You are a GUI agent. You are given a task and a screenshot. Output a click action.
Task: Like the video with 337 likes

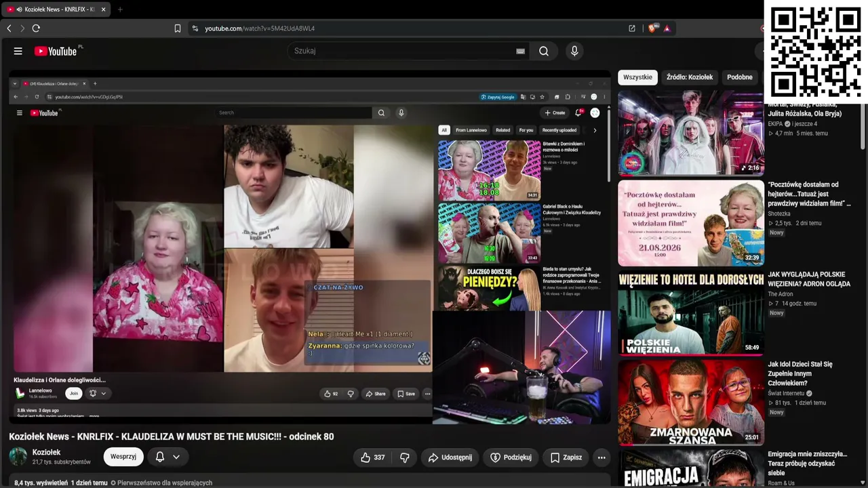(372, 457)
